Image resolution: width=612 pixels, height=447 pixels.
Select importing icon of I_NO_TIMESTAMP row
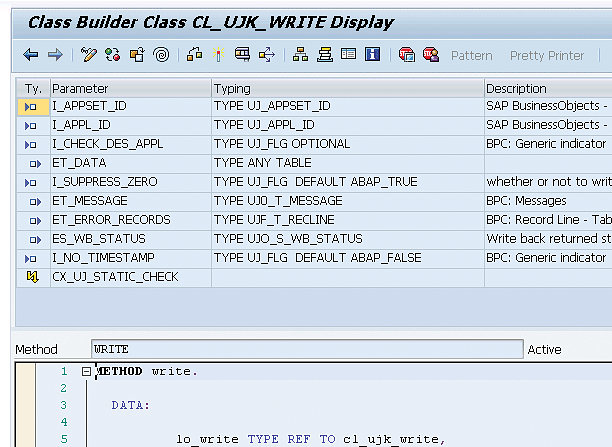[x=31, y=259]
